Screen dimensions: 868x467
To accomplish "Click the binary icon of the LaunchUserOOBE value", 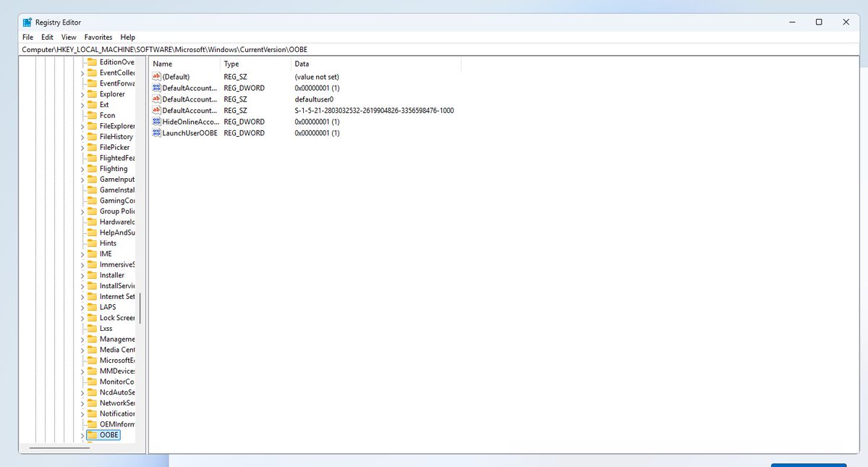I will point(156,133).
